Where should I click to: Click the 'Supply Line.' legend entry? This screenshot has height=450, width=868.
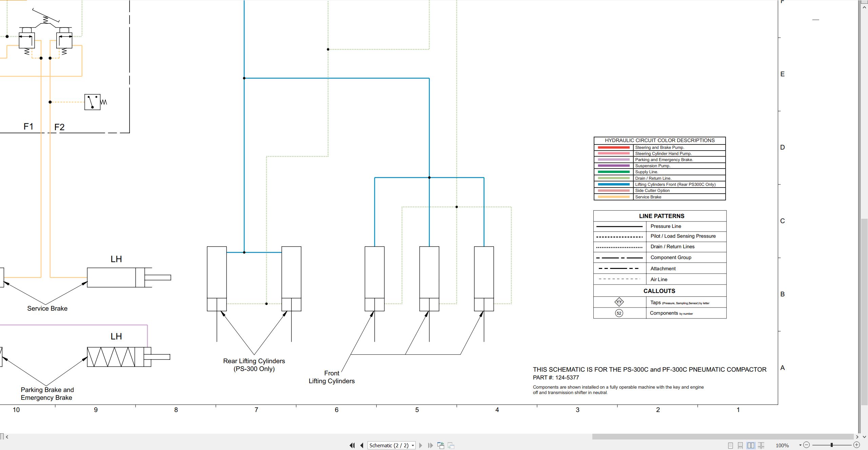pyautogui.click(x=646, y=172)
